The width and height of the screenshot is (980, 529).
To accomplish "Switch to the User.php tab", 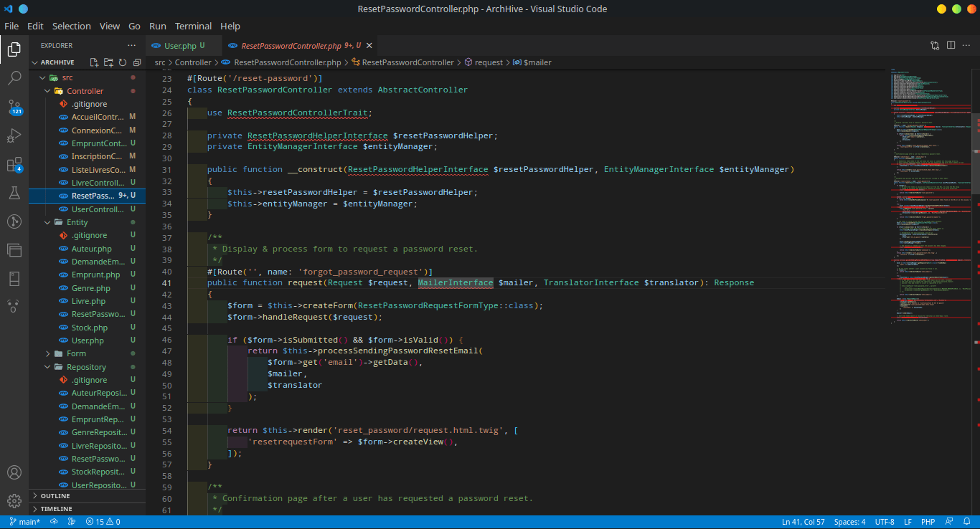I will (x=179, y=46).
